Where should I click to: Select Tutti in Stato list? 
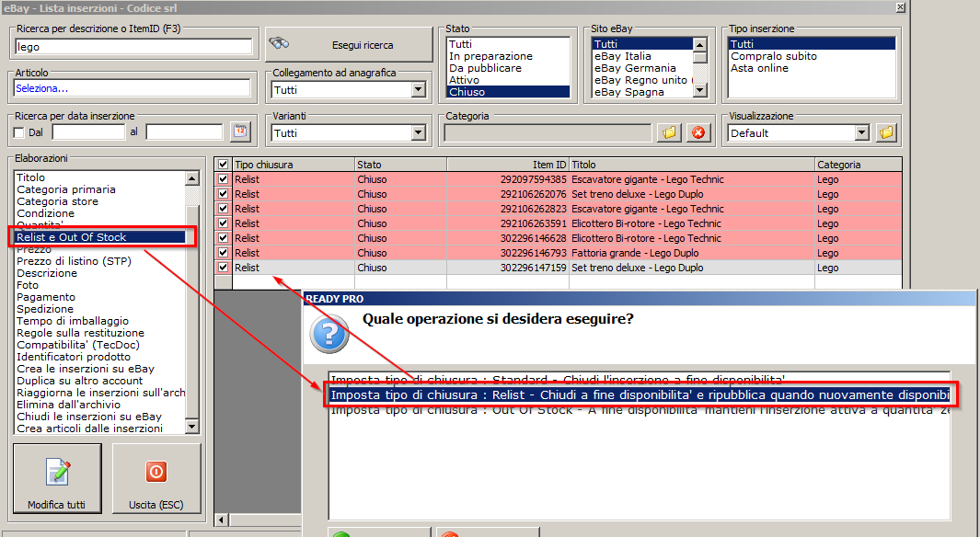(508, 44)
